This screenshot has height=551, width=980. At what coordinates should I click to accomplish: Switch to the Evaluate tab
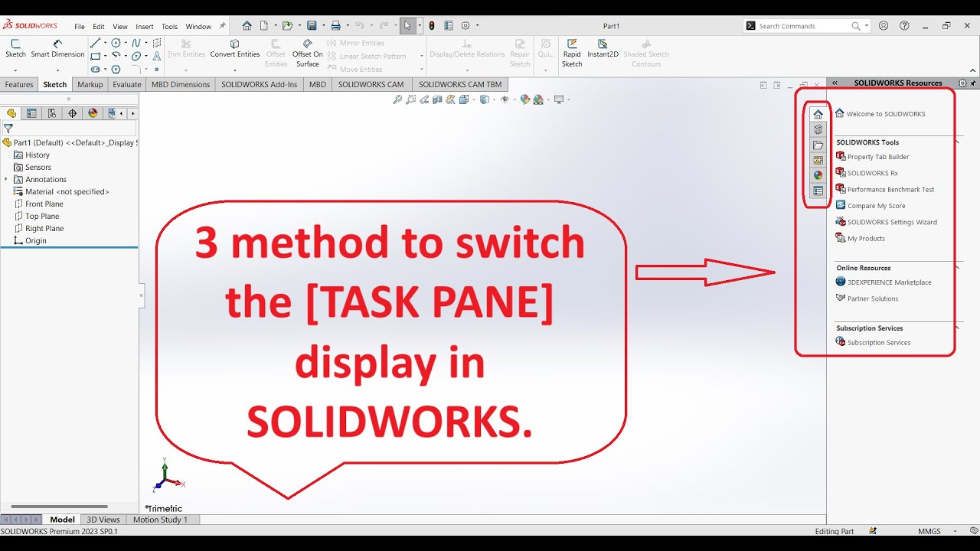[x=127, y=84]
